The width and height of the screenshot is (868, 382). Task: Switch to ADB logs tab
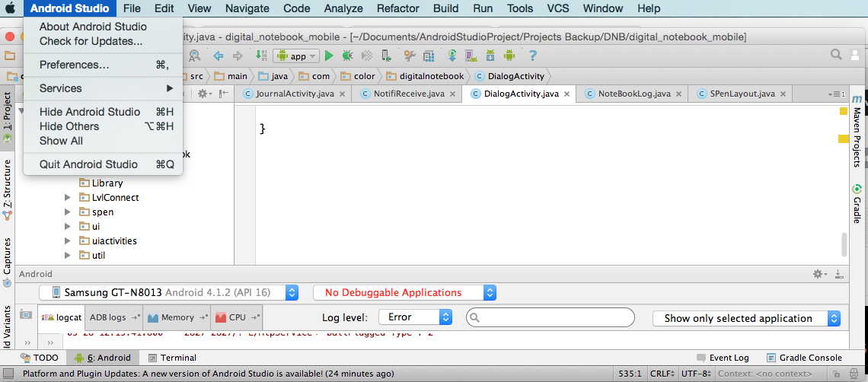[114, 317]
